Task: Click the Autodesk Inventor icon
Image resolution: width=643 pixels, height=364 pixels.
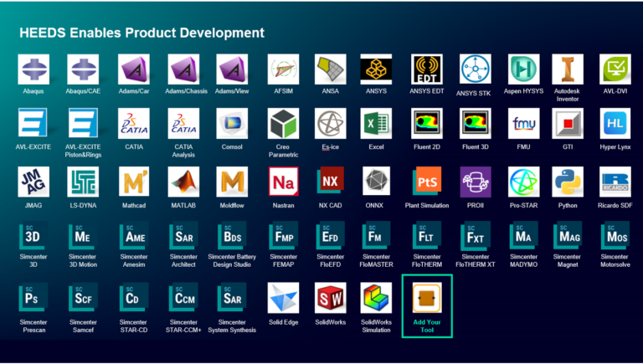Action: point(568,70)
